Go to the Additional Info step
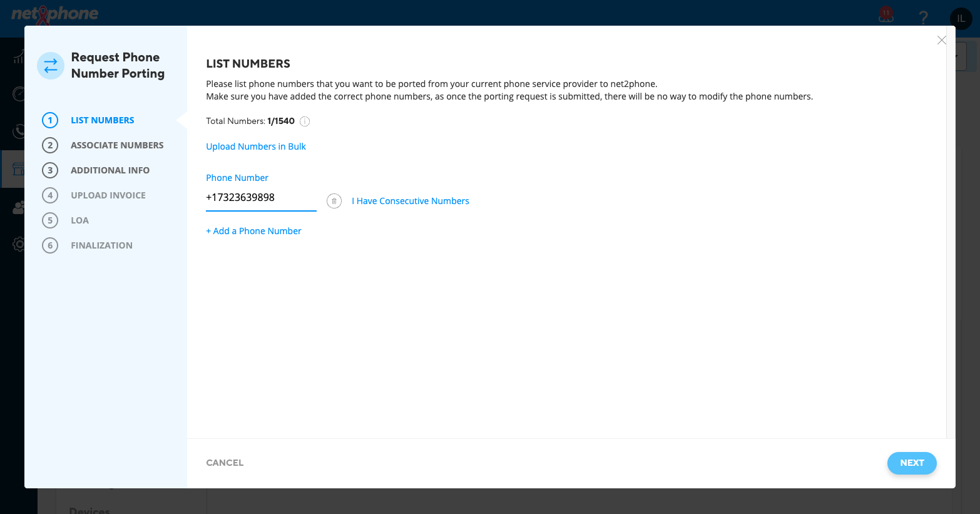 (96, 170)
